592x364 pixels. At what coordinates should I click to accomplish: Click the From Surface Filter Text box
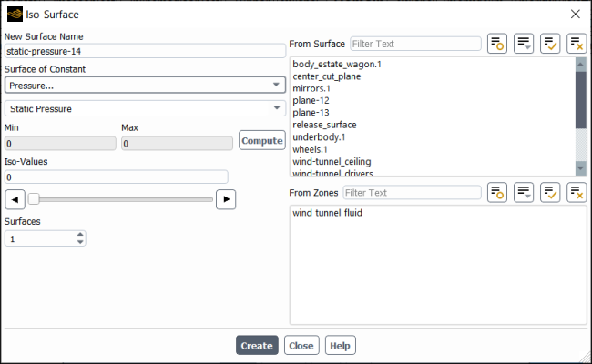(415, 44)
